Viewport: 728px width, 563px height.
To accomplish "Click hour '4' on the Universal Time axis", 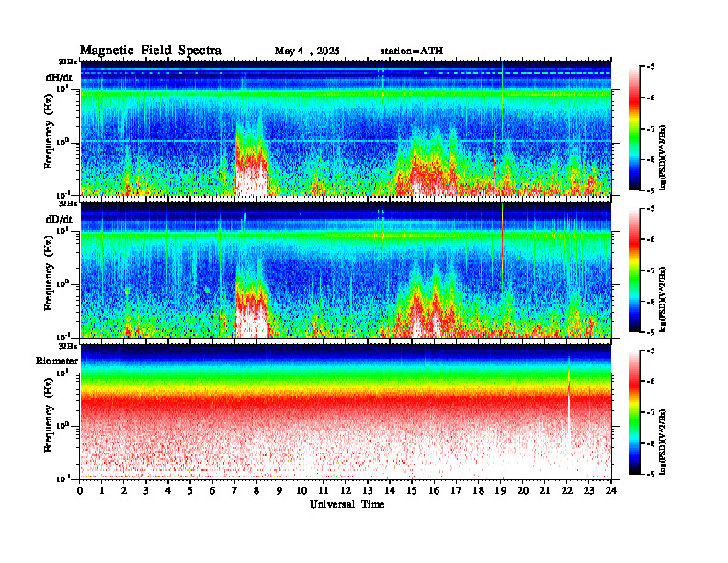I will point(168,491).
